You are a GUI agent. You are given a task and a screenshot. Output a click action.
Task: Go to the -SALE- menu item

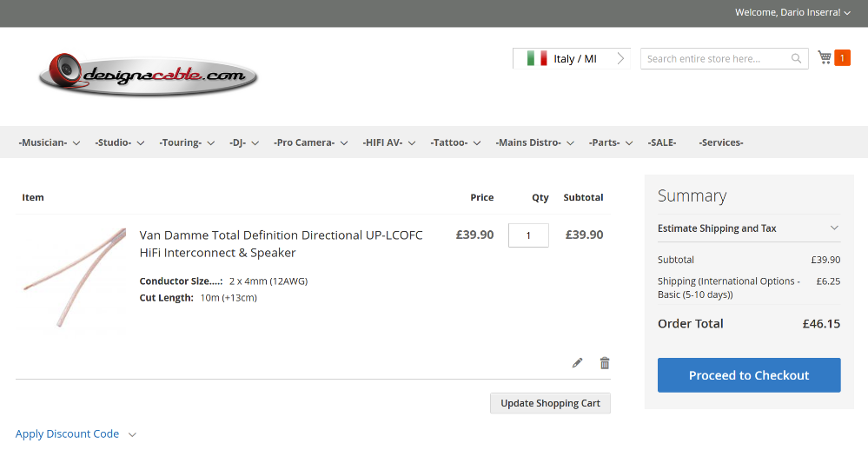pos(662,142)
